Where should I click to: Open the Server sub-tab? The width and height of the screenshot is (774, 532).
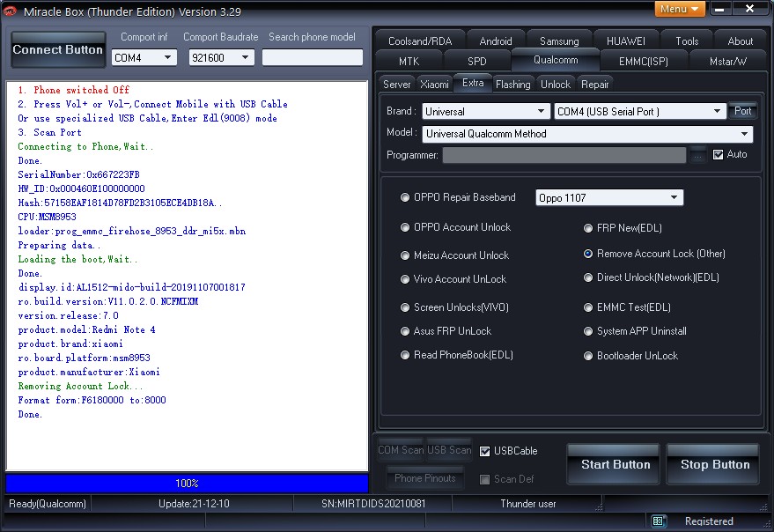point(397,84)
